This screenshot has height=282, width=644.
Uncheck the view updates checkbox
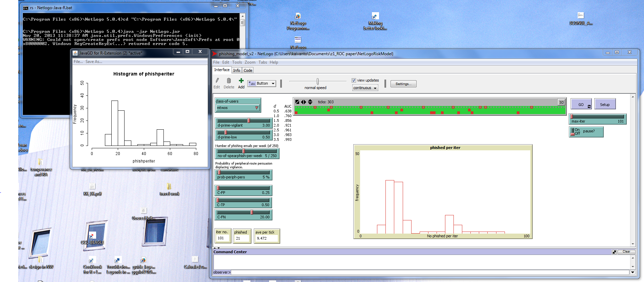pos(354,81)
